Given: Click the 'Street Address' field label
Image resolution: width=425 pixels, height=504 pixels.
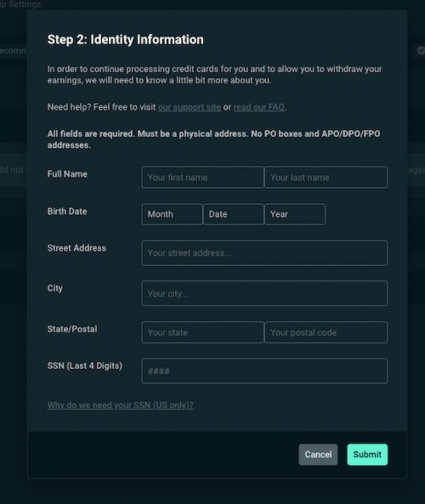Looking at the screenshot, I should [x=76, y=248].
